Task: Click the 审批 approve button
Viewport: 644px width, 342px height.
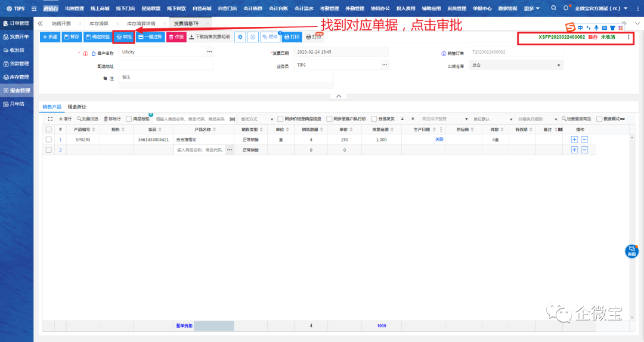Action: tap(124, 37)
